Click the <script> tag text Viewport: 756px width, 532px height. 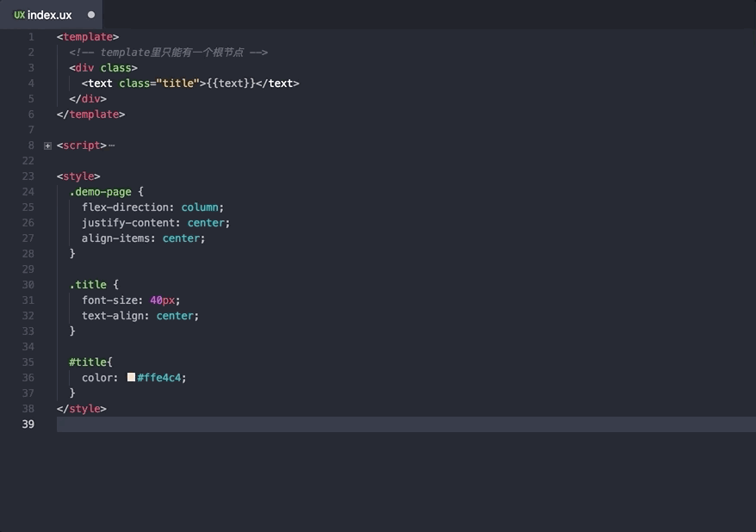pyautogui.click(x=82, y=145)
